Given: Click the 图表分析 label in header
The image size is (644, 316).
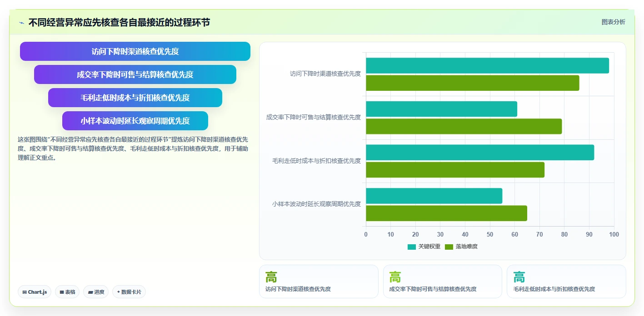Looking at the screenshot, I should [x=613, y=22].
